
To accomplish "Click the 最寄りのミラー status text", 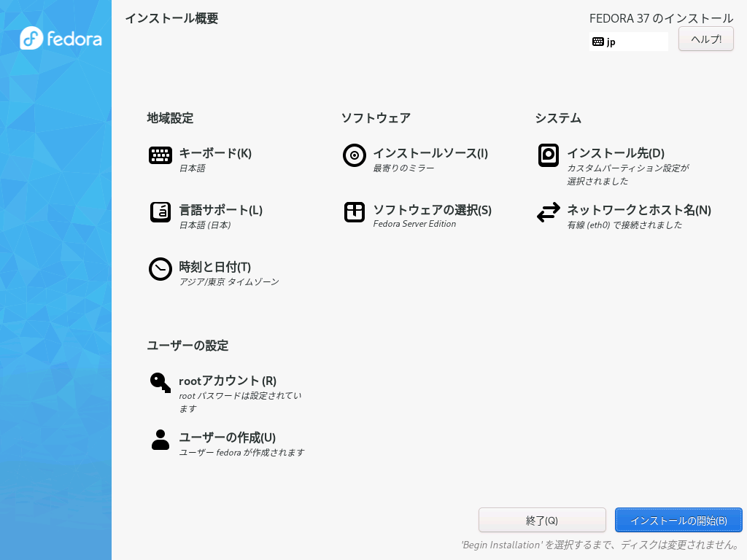I will click(403, 168).
